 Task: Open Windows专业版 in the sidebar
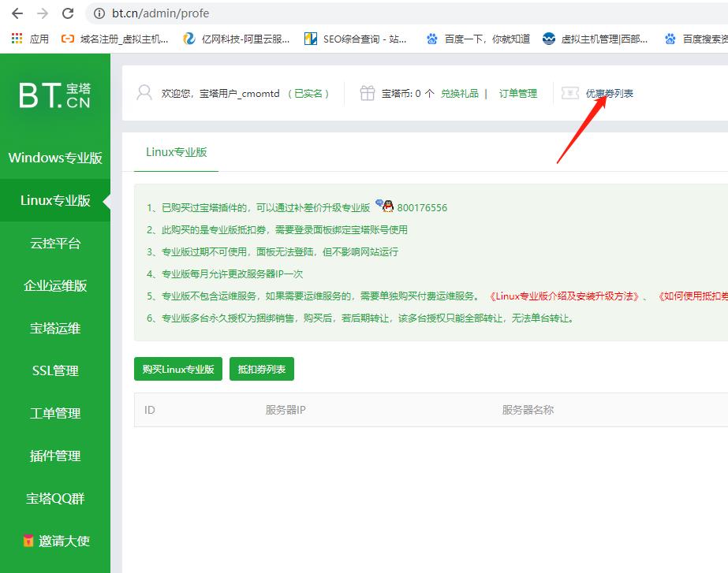(55, 158)
